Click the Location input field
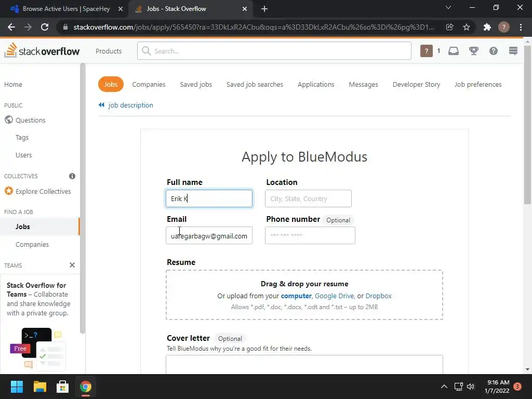 [308, 198]
